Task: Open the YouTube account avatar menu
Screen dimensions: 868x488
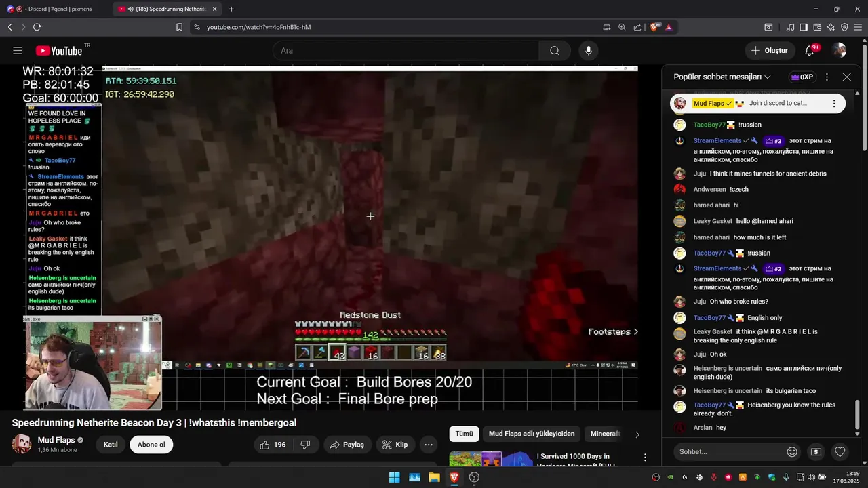Action: coord(839,51)
